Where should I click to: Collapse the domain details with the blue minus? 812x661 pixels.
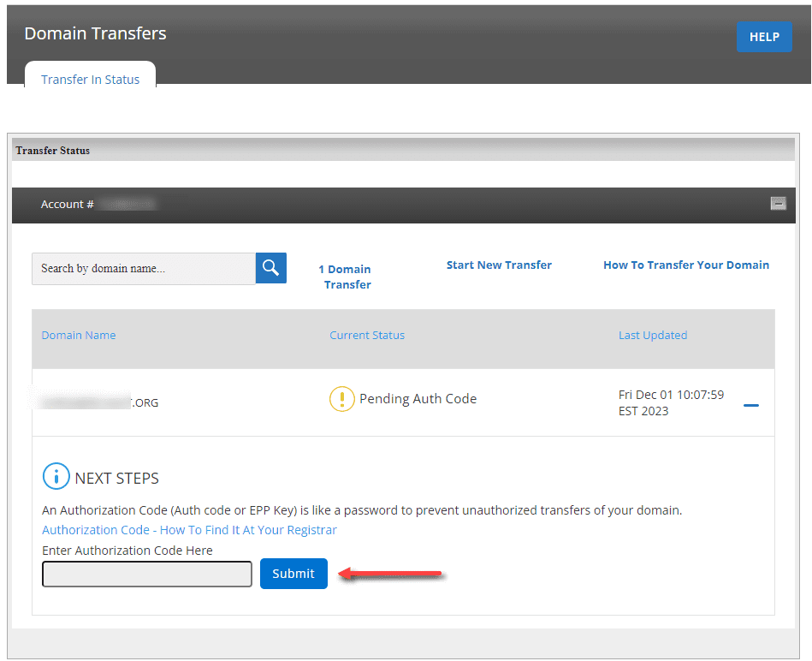coord(750,405)
